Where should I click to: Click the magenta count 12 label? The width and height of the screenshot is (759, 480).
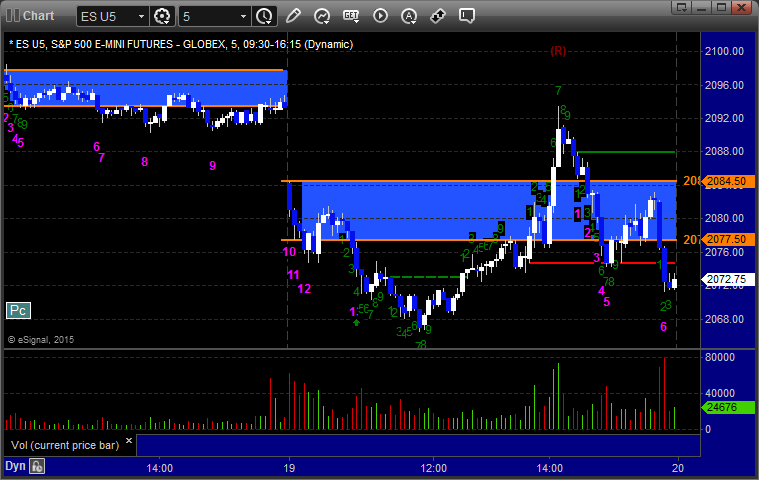point(304,289)
